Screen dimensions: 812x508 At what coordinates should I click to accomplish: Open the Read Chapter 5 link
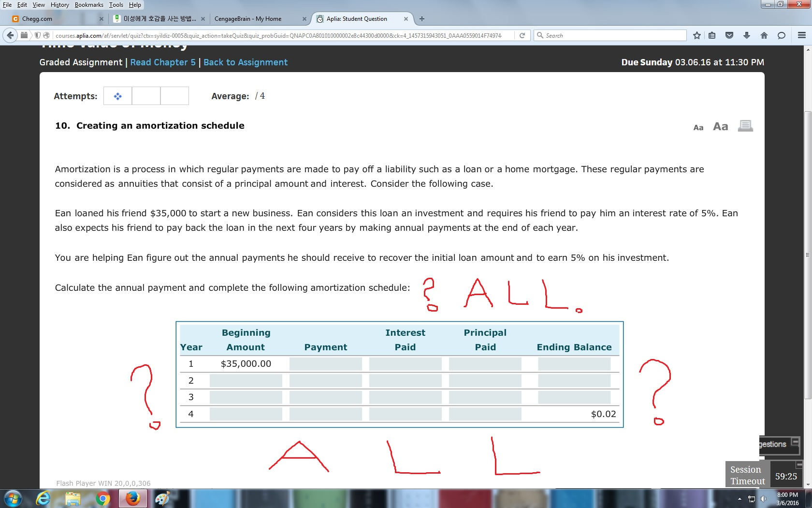coord(162,62)
